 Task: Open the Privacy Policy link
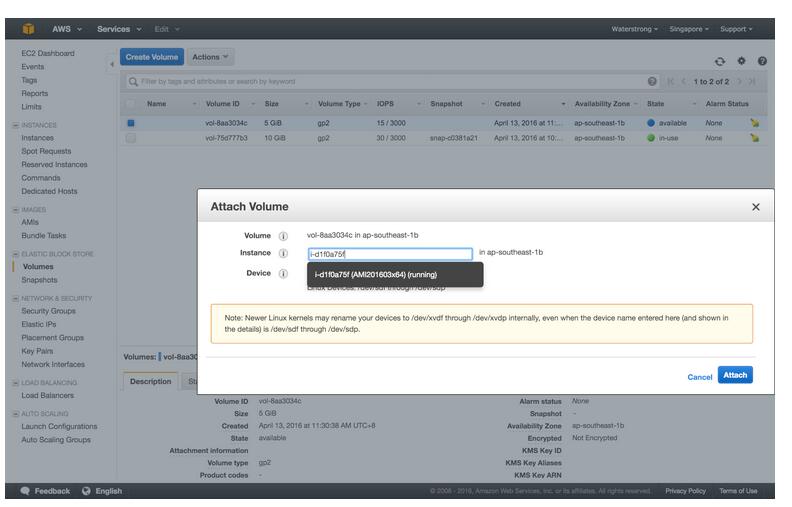pyautogui.click(x=685, y=491)
